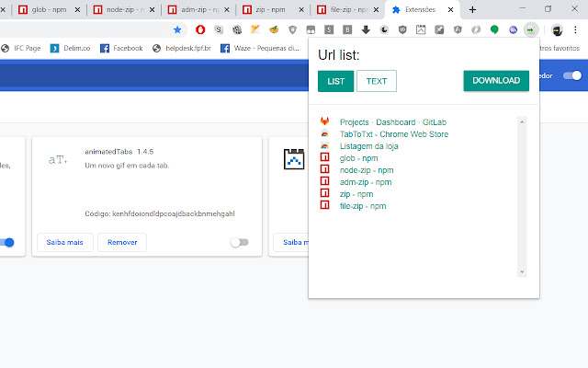Click the pixel castle icon on extension card
This screenshot has height=368, width=588.
294,159
